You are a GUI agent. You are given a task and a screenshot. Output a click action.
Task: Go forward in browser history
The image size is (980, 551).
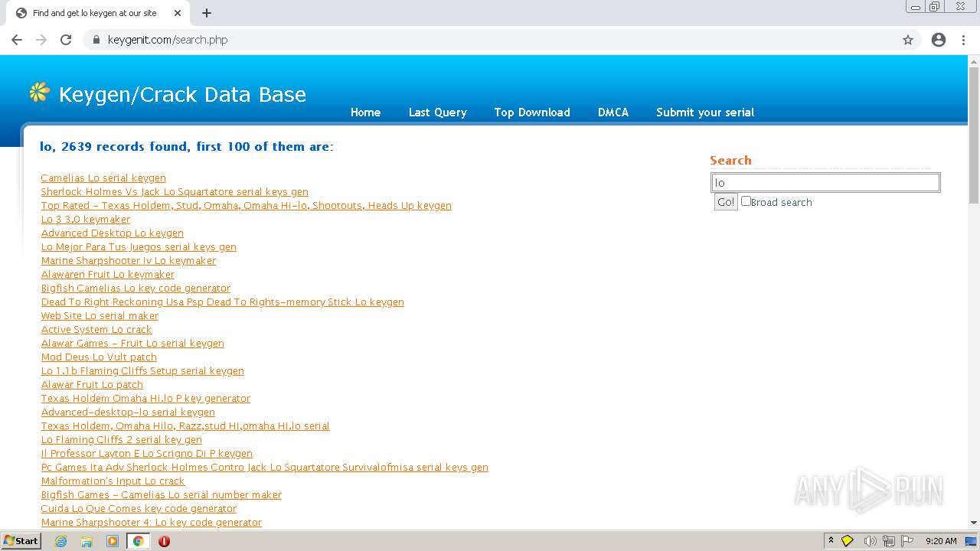[x=41, y=40]
